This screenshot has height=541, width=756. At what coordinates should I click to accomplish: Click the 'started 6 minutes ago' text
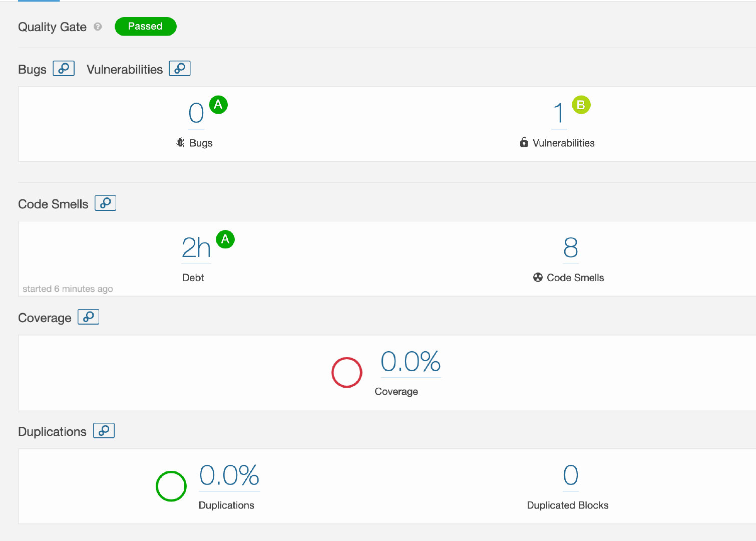click(x=68, y=289)
